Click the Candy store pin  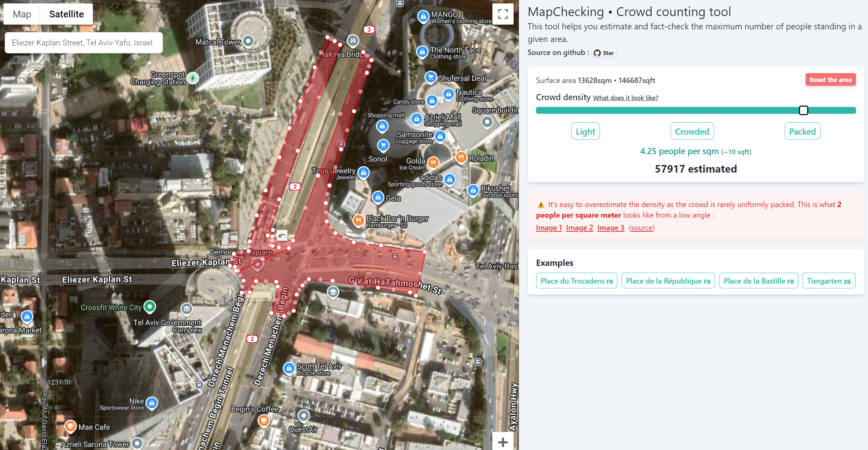432,101
